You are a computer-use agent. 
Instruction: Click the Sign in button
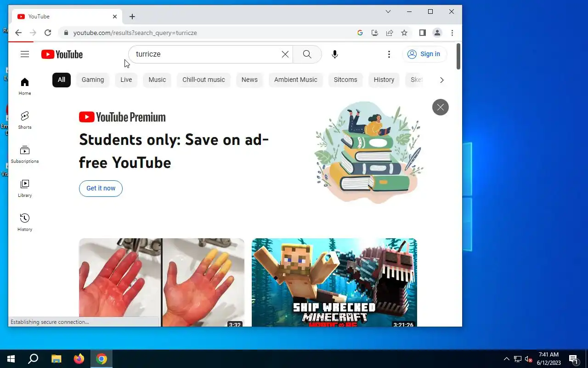424,54
